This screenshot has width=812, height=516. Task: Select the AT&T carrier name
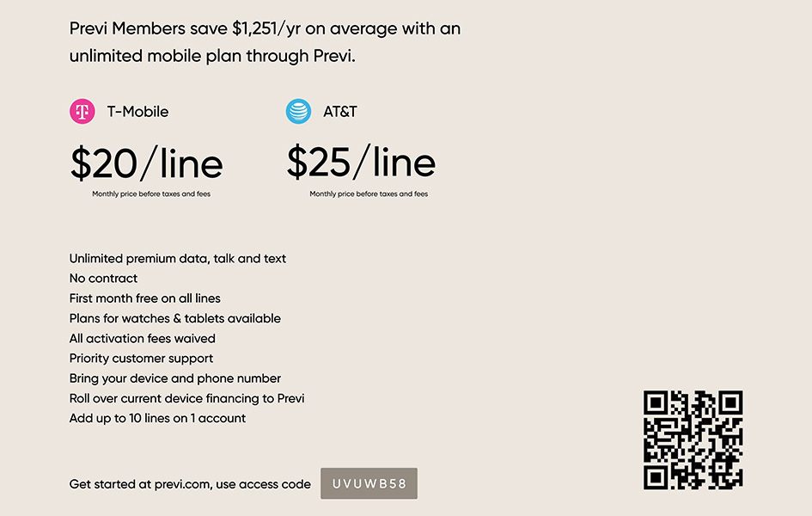click(x=340, y=112)
